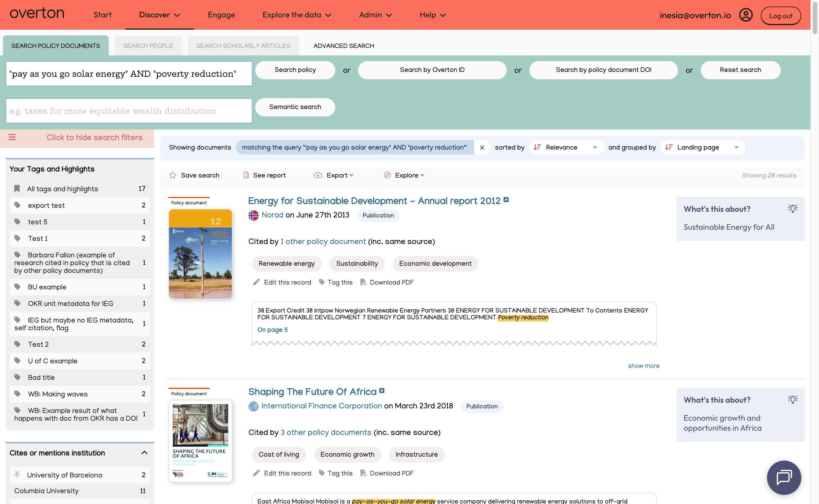Click Tag this icon for Shaping The Future Of Africa
Image resolution: width=819 pixels, height=504 pixels.
pos(322,473)
